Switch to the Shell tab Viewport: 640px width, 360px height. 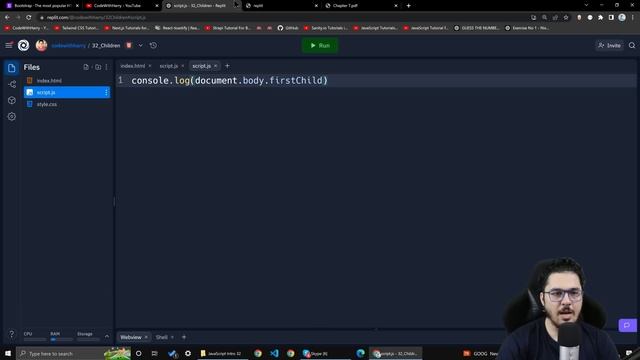(162, 337)
